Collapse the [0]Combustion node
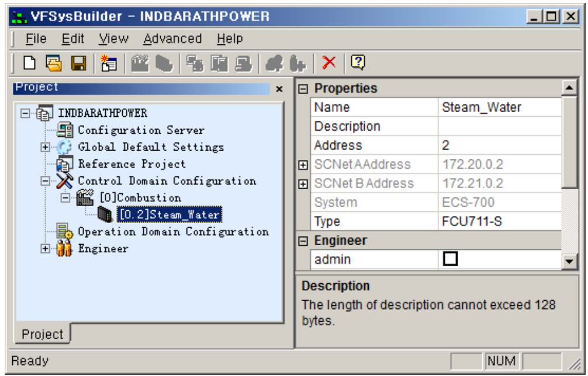Image resolution: width=588 pixels, height=376 pixels. click(65, 198)
